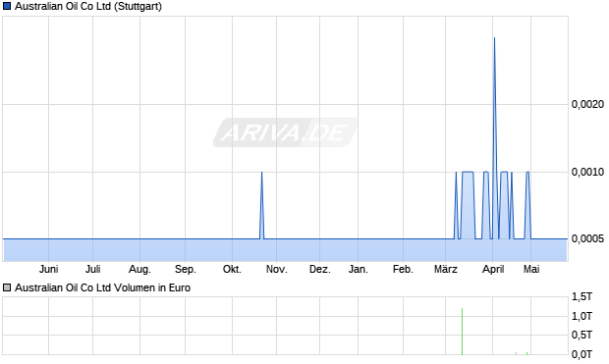Click the 'Australian Oil Co Ltd Volumen in Euro' label
Image resolution: width=609 pixels, height=364 pixels.
pos(102,287)
